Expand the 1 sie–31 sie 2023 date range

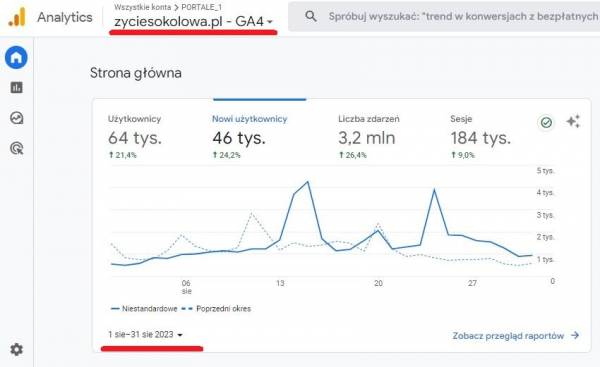pyautogui.click(x=145, y=334)
